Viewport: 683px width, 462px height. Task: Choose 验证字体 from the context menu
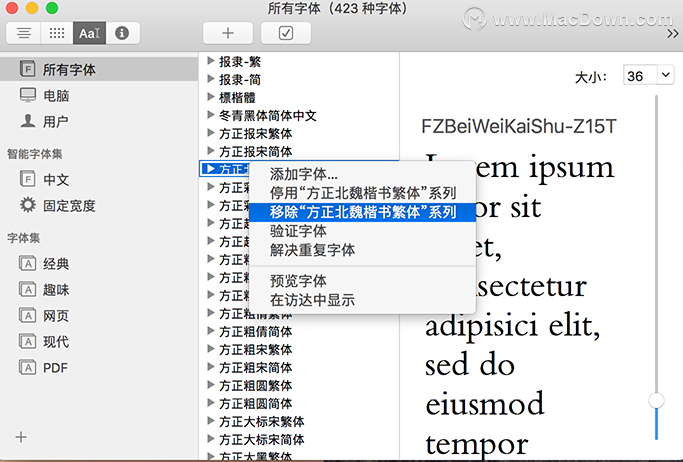coord(362,231)
